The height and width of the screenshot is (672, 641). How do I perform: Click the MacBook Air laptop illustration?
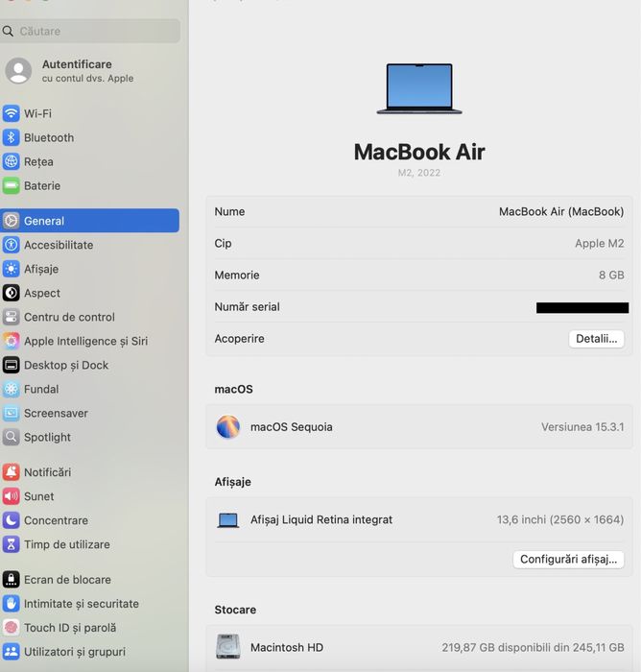[419, 88]
